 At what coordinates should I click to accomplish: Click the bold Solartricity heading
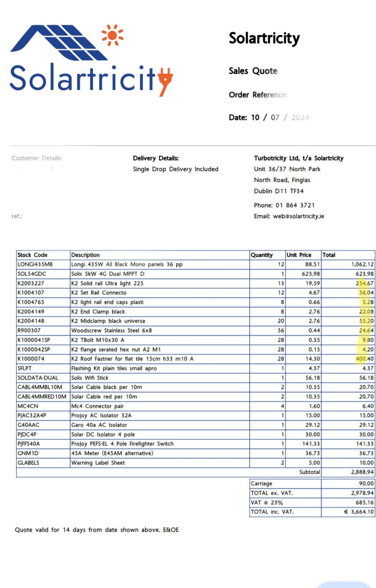click(x=264, y=38)
